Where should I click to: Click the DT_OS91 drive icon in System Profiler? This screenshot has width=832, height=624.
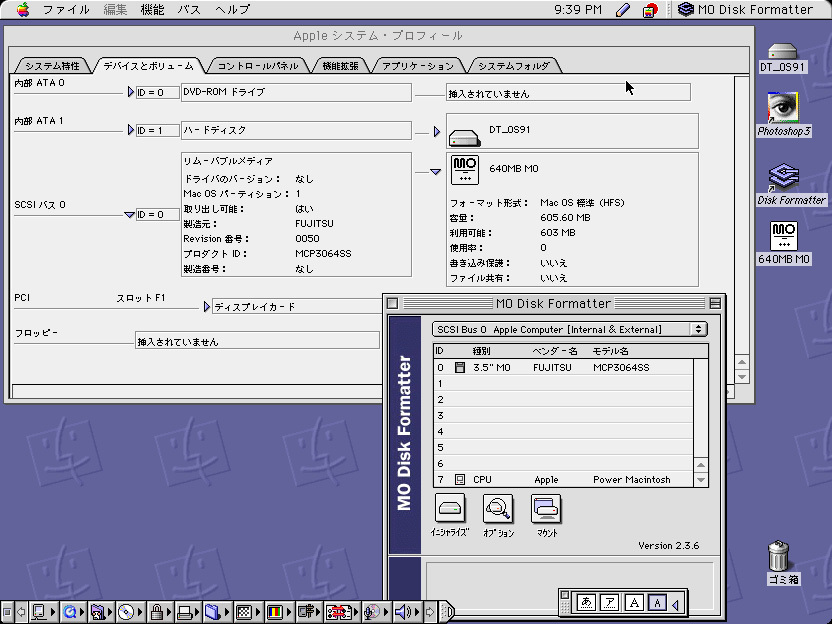click(x=464, y=138)
